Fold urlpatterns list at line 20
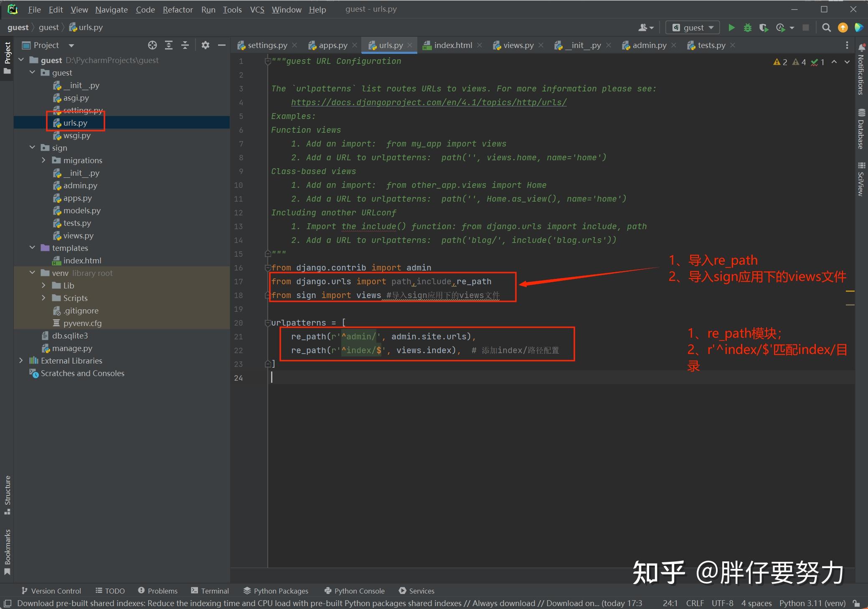The height and width of the screenshot is (609, 868). click(268, 323)
